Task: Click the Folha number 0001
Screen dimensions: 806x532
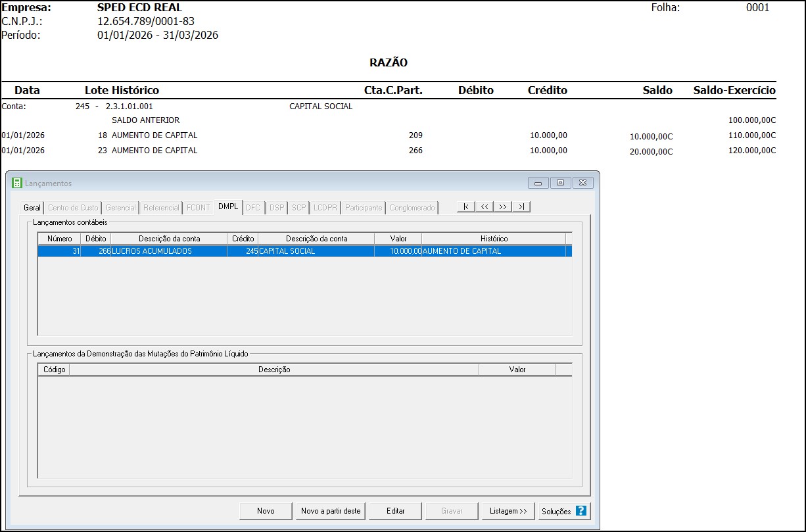Action: click(x=757, y=8)
